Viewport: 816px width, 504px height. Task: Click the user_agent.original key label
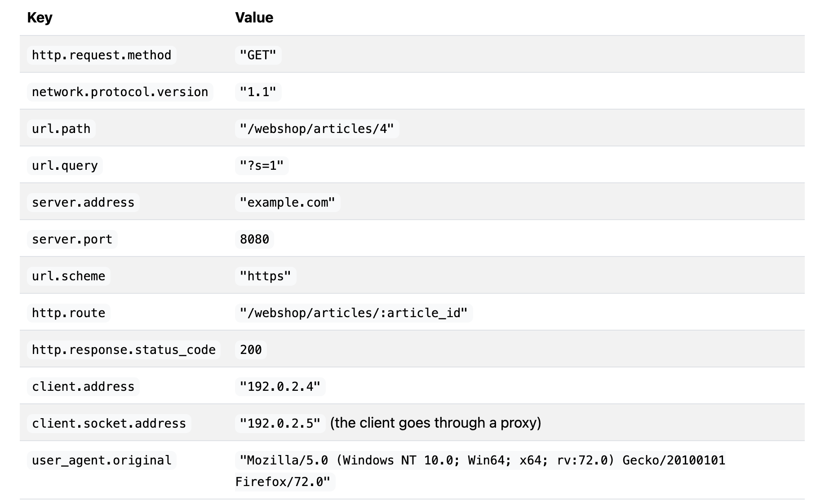click(x=102, y=460)
